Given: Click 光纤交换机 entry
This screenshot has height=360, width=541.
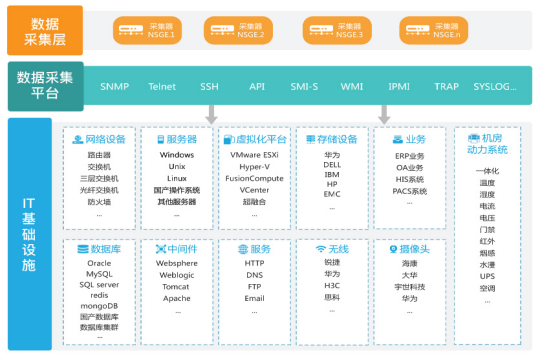Looking at the screenshot, I should pyautogui.click(x=99, y=190).
